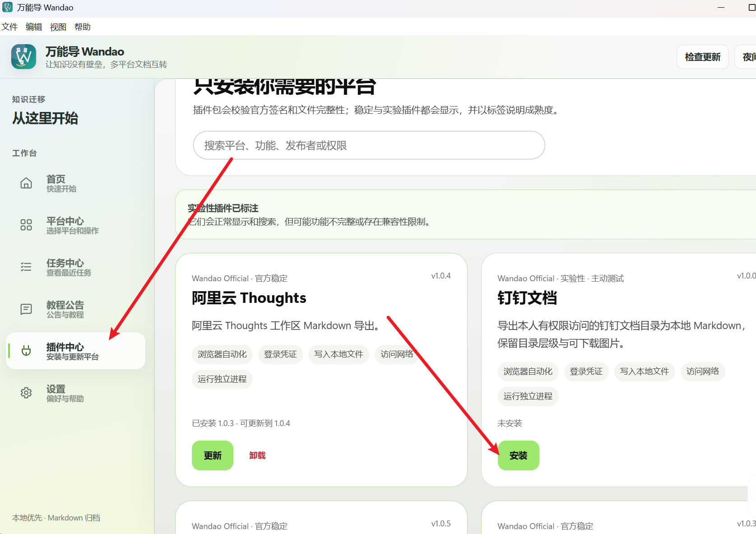Screen dimensions: 756x534
Task: Open 设置 偏好与帮助
Action: [75, 393]
